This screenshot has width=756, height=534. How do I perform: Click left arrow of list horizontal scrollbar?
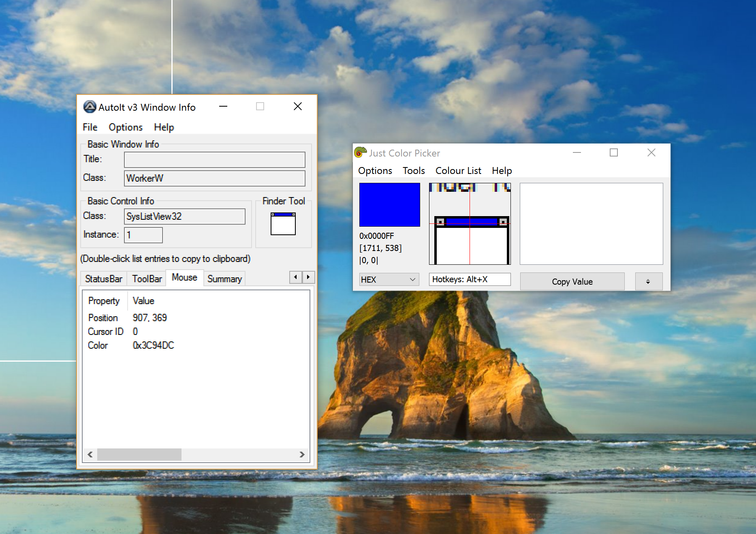pos(90,455)
